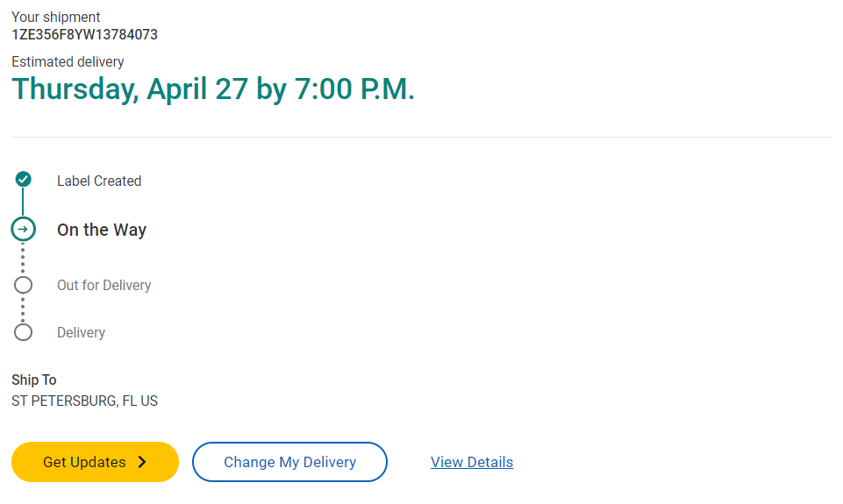This screenshot has height=504, width=843.
Task: Click the Label Created green checkmark icon
Action: [24, 180]
